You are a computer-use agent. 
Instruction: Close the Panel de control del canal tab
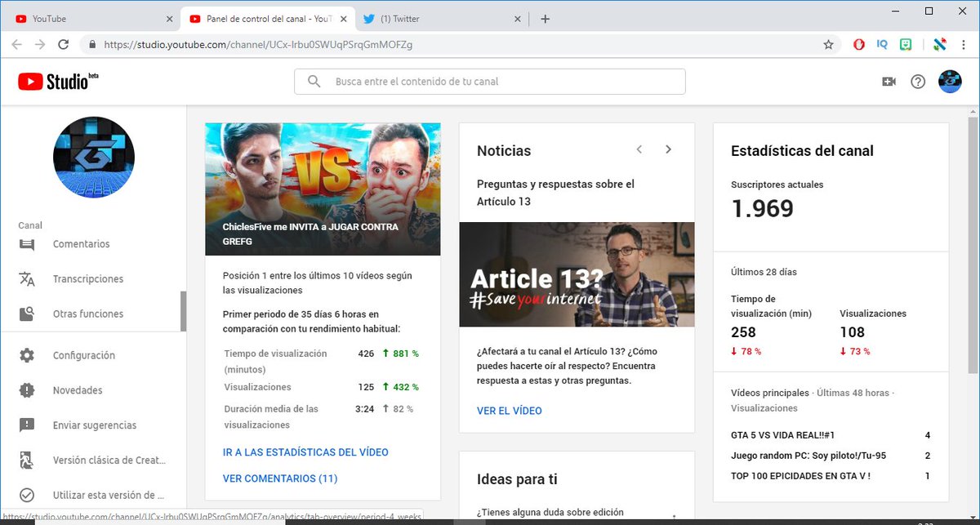pyautogui.click(x=343, y=19)
